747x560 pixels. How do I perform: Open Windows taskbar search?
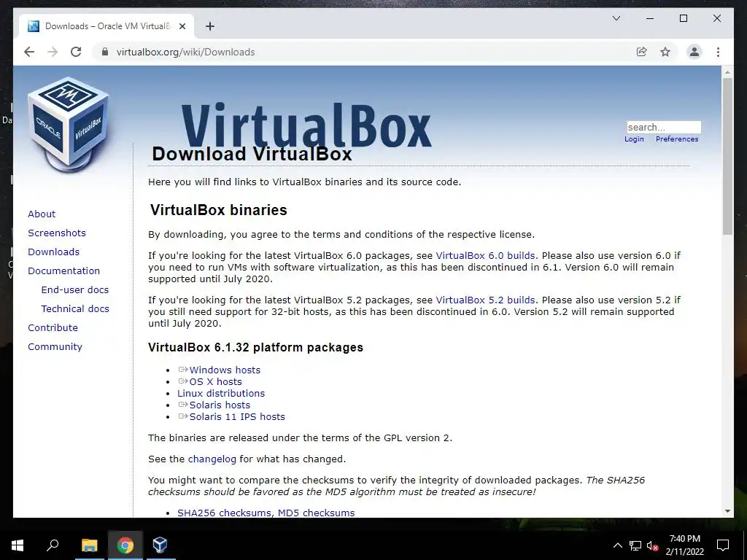coord(53,545)
